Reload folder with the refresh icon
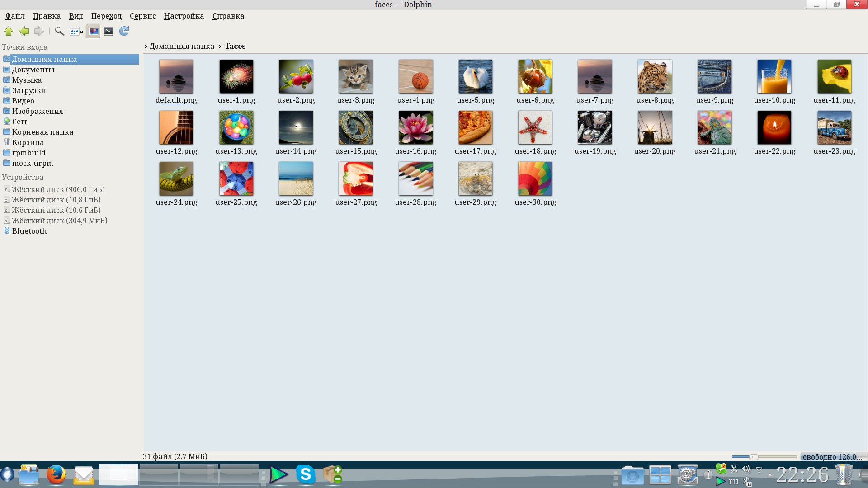Screen dimensions: 868x488 124,31
